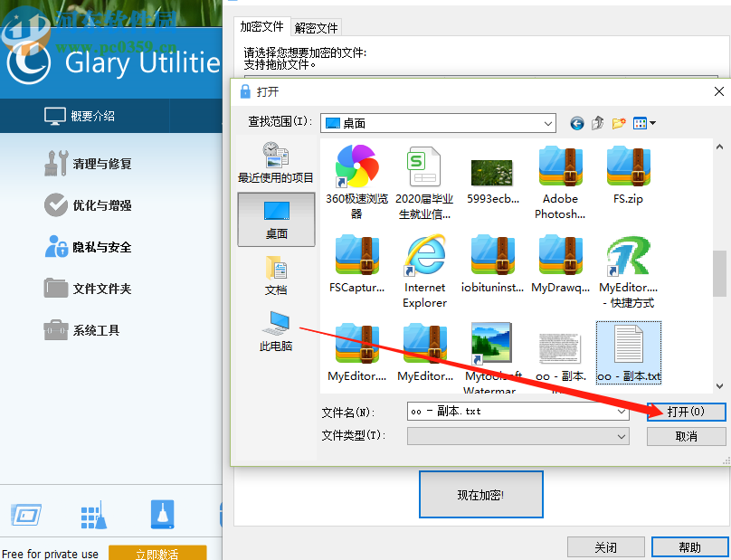Click the 打开(O) button

[x=687, y=412]
